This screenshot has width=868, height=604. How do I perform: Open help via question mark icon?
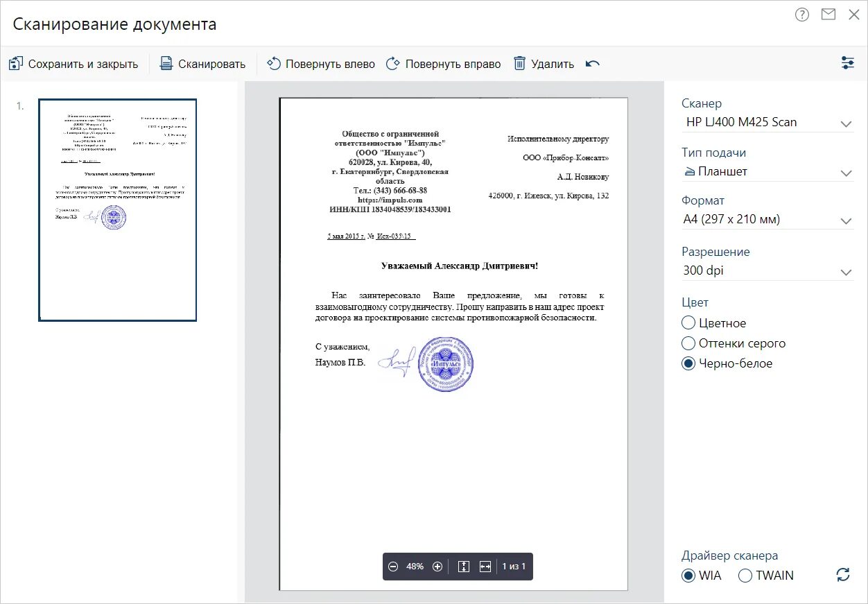[x=802, y=15]
